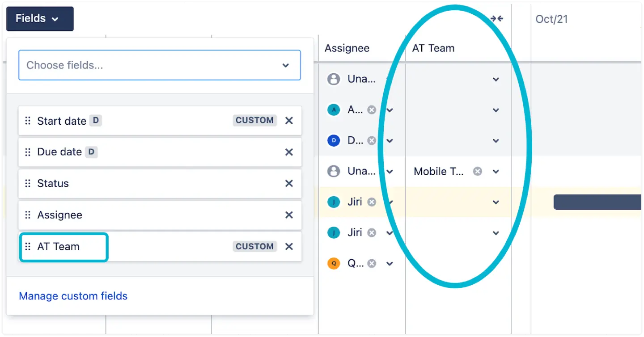Remove the Due date field
The height and width of the screenshot is (337, 644).
(x=289, y=152)
